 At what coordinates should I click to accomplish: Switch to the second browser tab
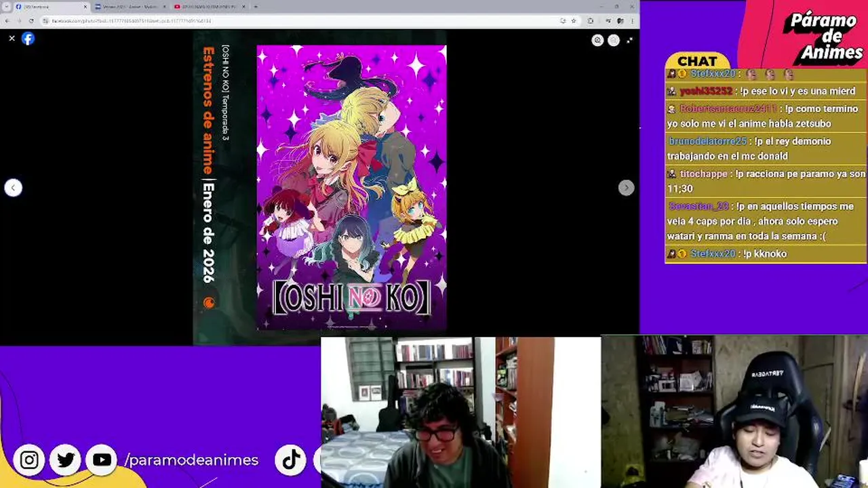131,7
